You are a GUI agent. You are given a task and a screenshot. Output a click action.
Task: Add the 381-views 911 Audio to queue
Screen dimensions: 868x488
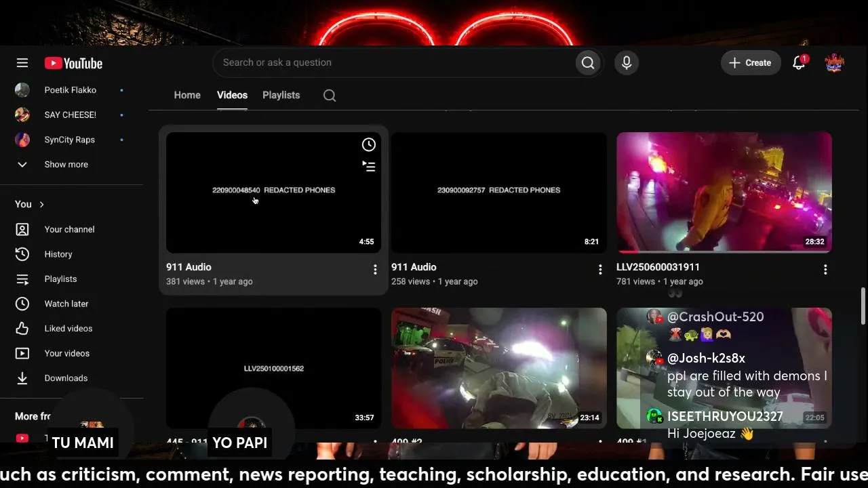click(x=369, y=166)
